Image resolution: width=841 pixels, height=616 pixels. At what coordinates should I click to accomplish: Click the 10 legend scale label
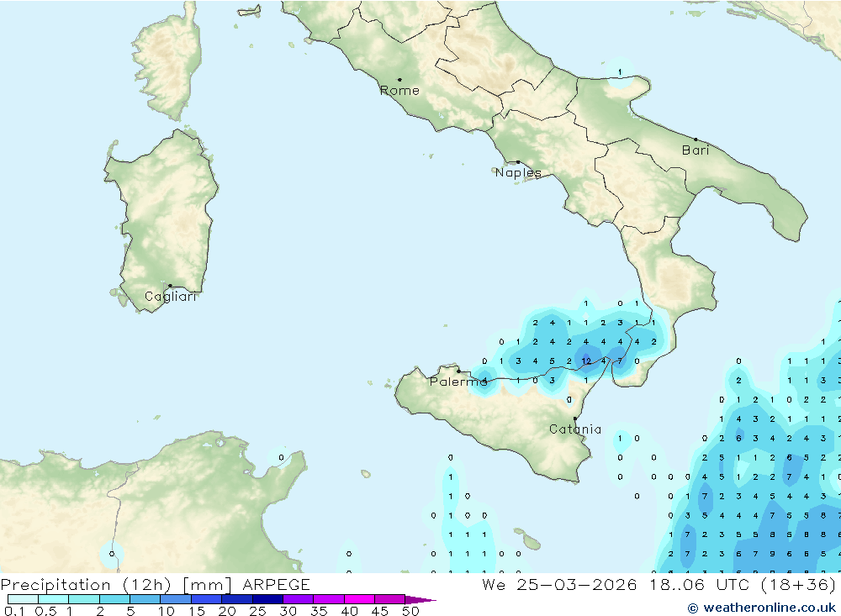pyautogui.click(x=167, y=611)
